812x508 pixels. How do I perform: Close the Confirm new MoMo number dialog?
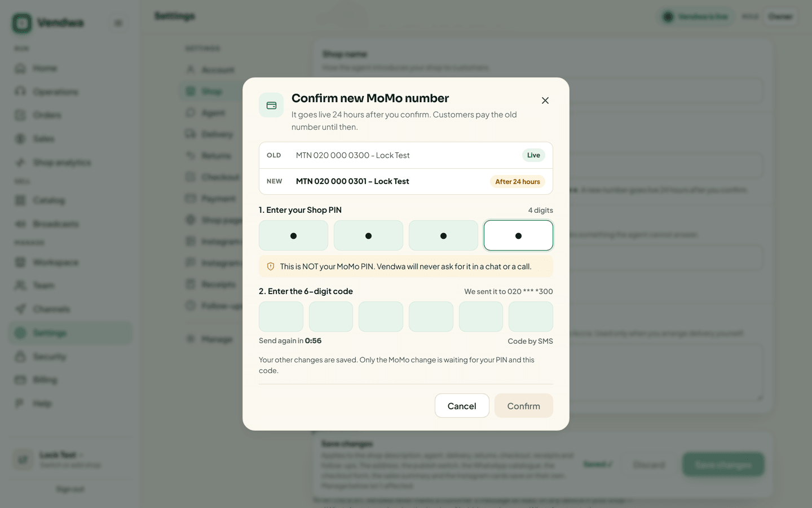click(x=545, y=100)
